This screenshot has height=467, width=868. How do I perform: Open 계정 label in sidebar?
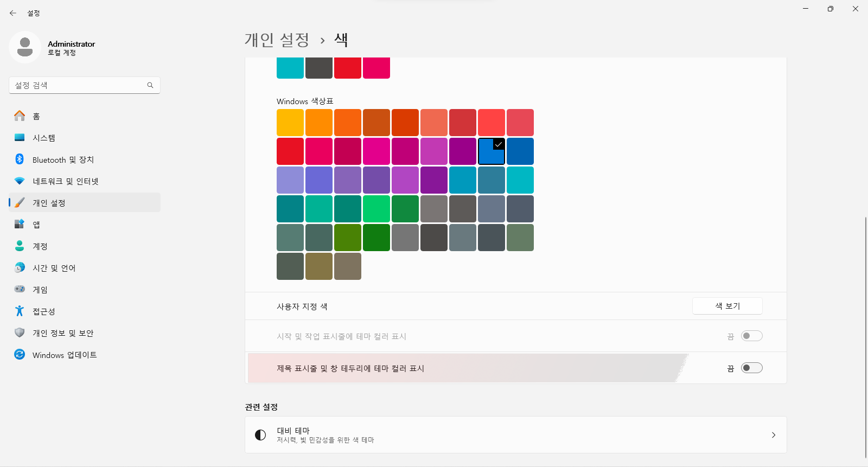(x=40, y=246)
